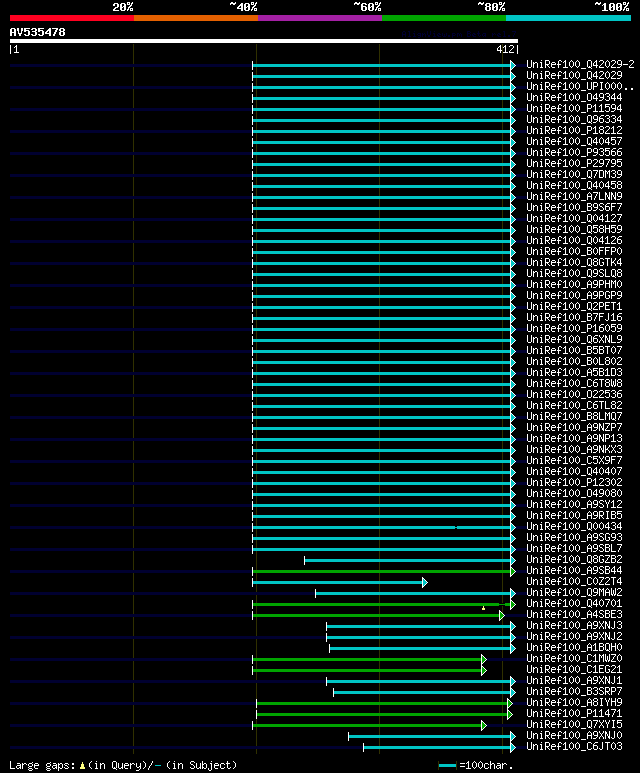Choose UniRef100_B0FFP0 hit name
The width and height of the screenshot is (640, 773).
[574, 251]
